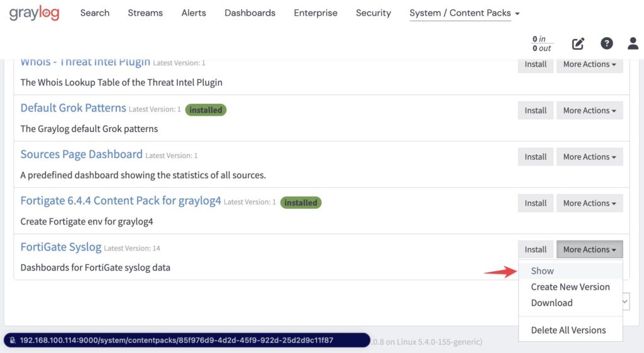Install the Whois Threat Intel Plugin pack
Image resolution: width=644 pixels, height=353 pixels.
[x=536, y=65]
